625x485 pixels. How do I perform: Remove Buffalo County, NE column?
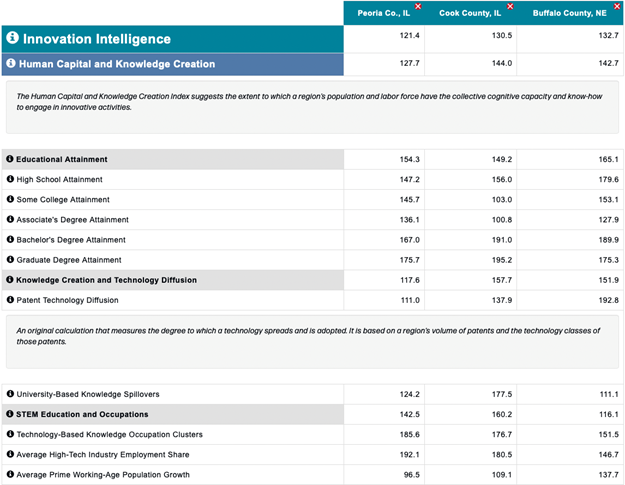(617, 6)
